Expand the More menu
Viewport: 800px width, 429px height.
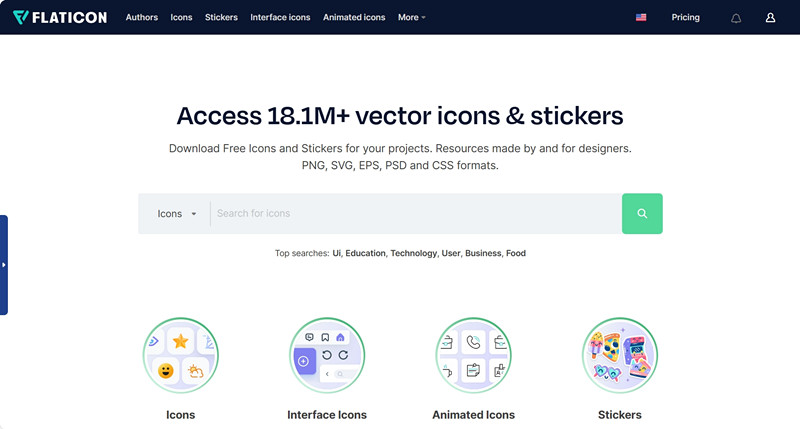[411, 17]
